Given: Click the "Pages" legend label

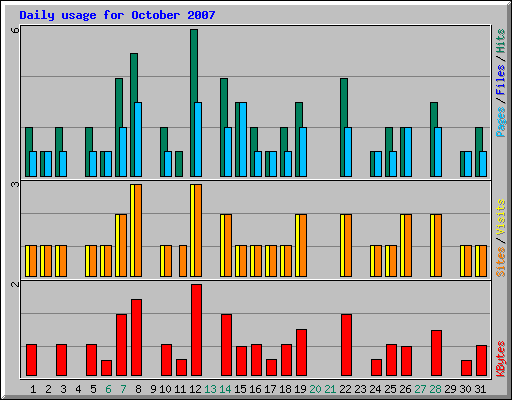Looking at the screenshot, I should coord(500,122).
